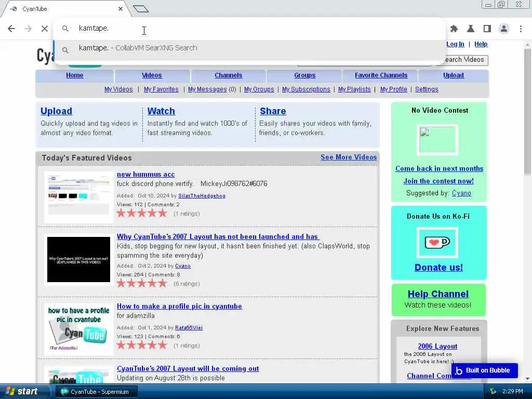Screen dimensions: 532x399
Task: Open the profile pic tutorial thumbnail
Action: pyautogui.click(x=79, y=328)
